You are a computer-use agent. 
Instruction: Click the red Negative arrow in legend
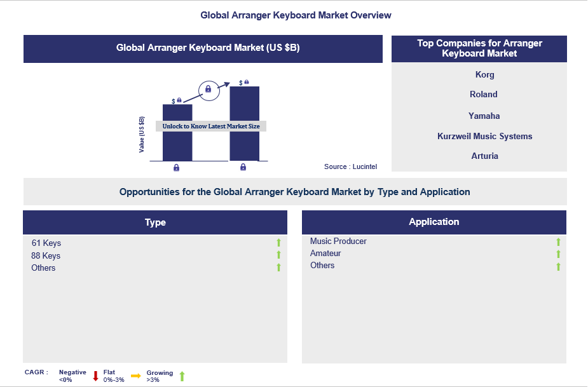95,376
